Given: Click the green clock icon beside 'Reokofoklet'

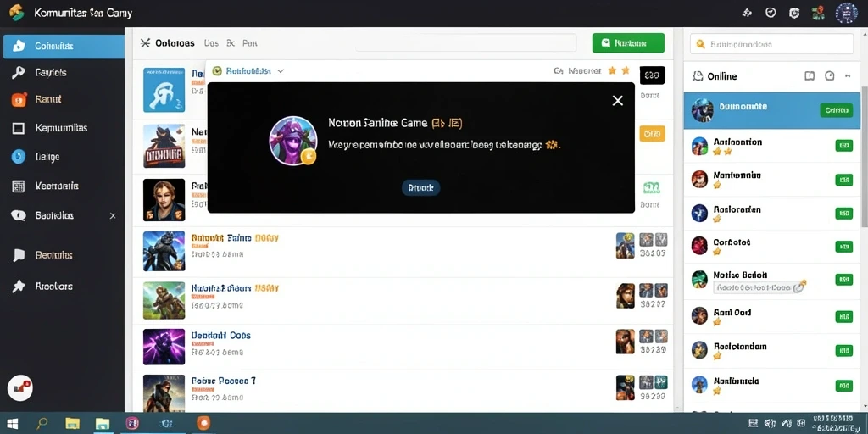Looking at the screenshot, I should tap(217, 71).
